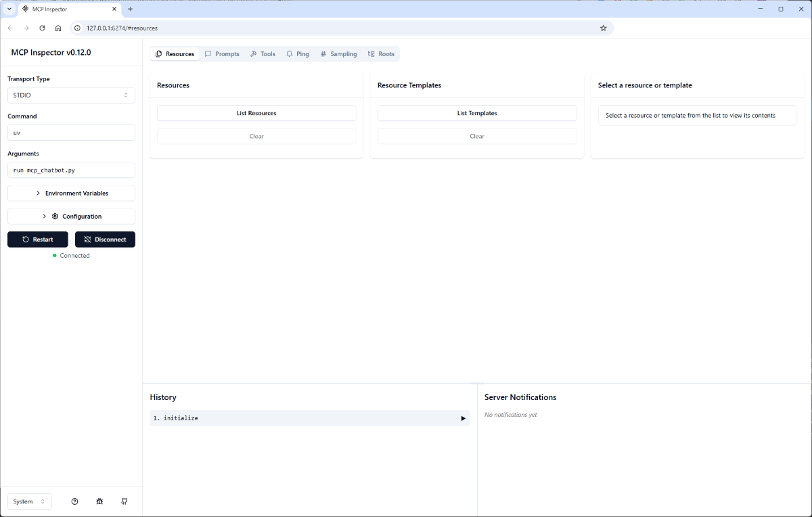The image size is (812, 517).
Task: Expand the Environment Variables section
Action: 71,193
